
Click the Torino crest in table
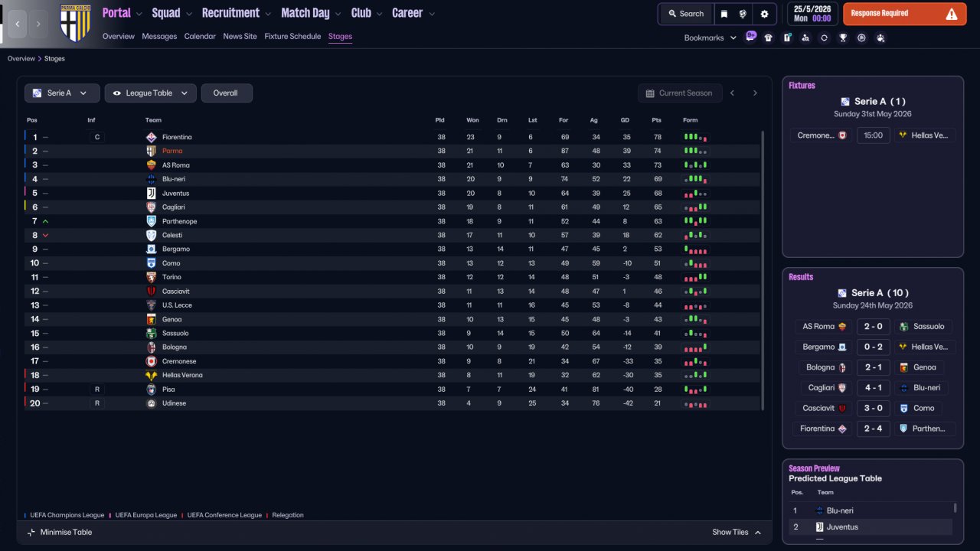pos(152,277)
